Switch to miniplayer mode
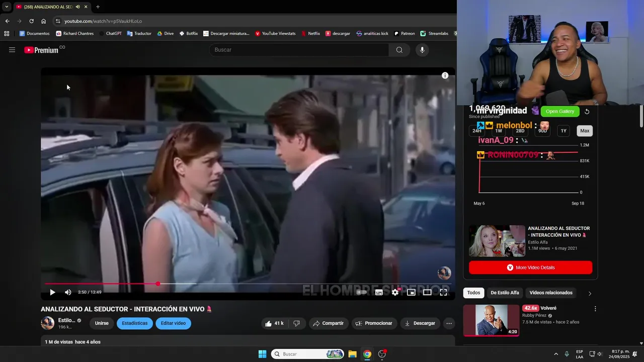644x362 pixels. point(411,292)
